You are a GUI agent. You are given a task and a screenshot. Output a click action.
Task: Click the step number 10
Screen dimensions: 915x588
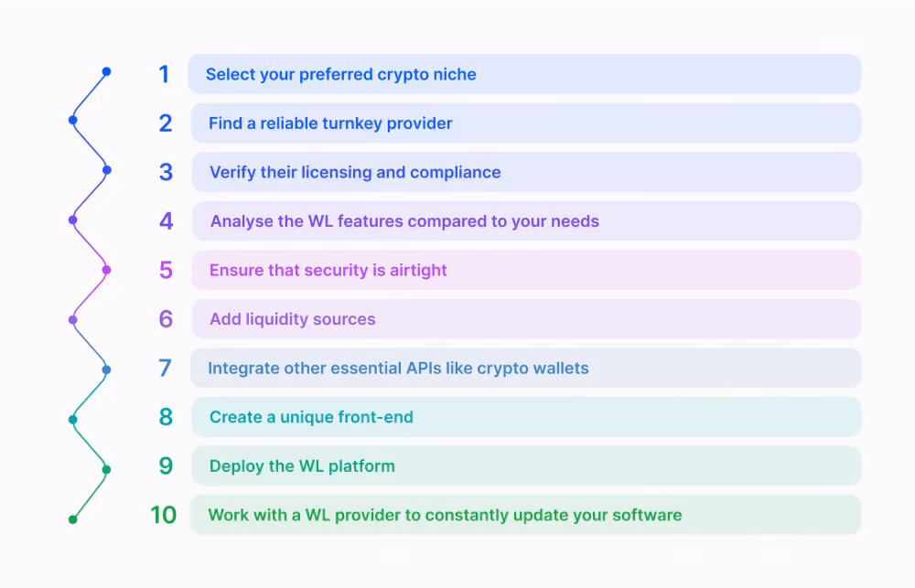(x=164, y=515)
